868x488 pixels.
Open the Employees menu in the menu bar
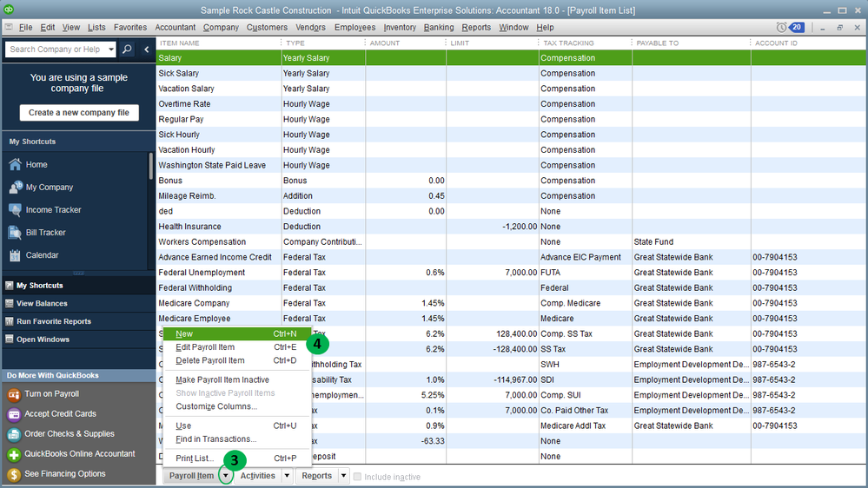354,28
